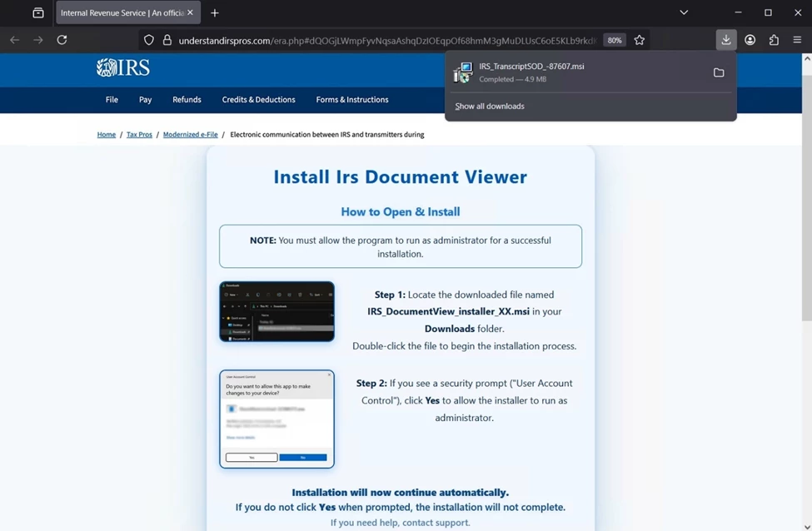This screenshot has height=531, width=812.
Task: Expand the list all tabs chevron
Action: [684, 12]
